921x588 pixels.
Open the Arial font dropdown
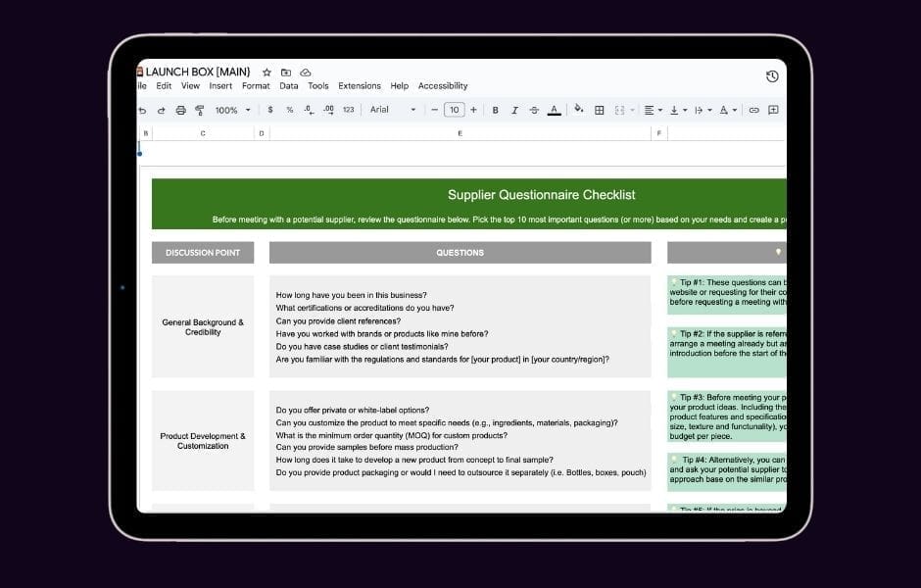pos(392,110)
